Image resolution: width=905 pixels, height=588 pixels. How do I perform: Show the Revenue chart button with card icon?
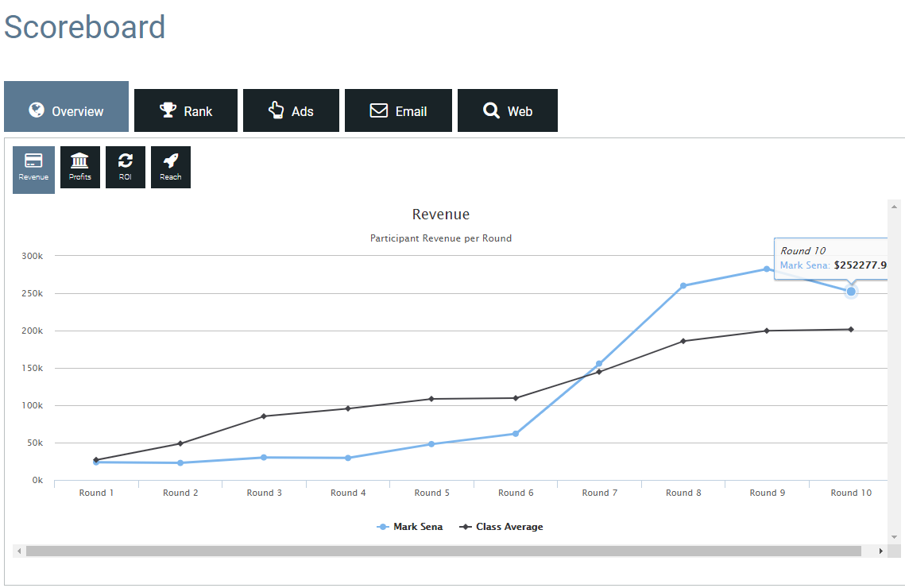point(33,170)
